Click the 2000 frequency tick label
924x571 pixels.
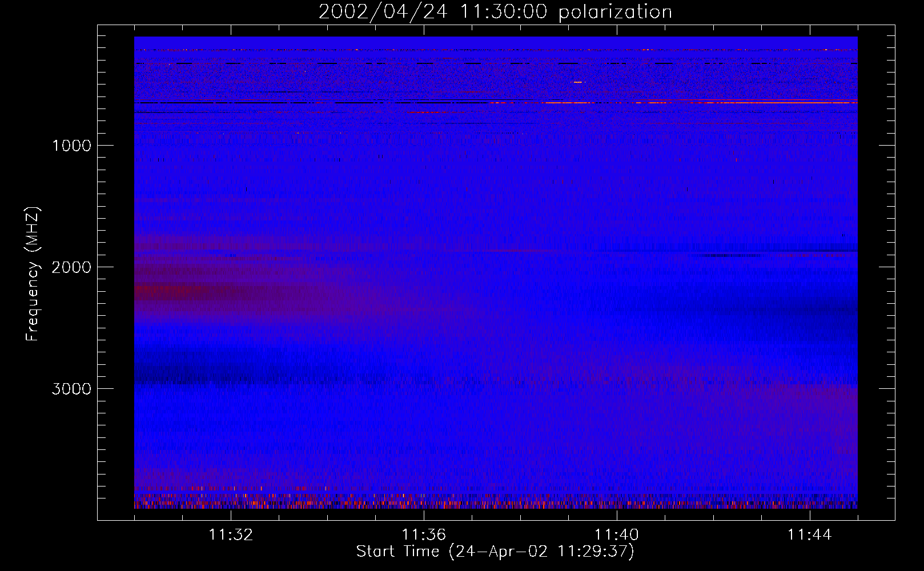71,267
